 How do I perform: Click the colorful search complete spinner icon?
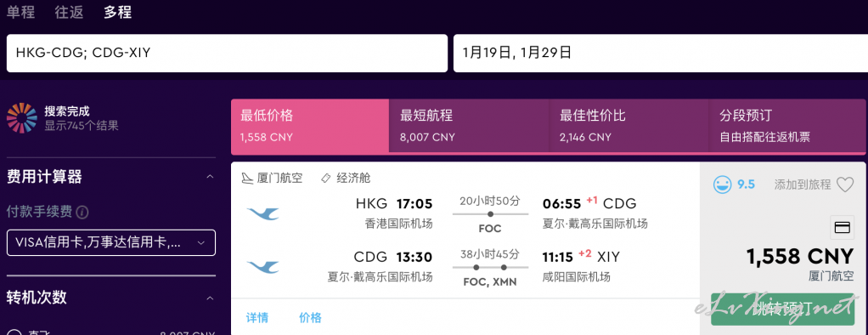(21, 118)
